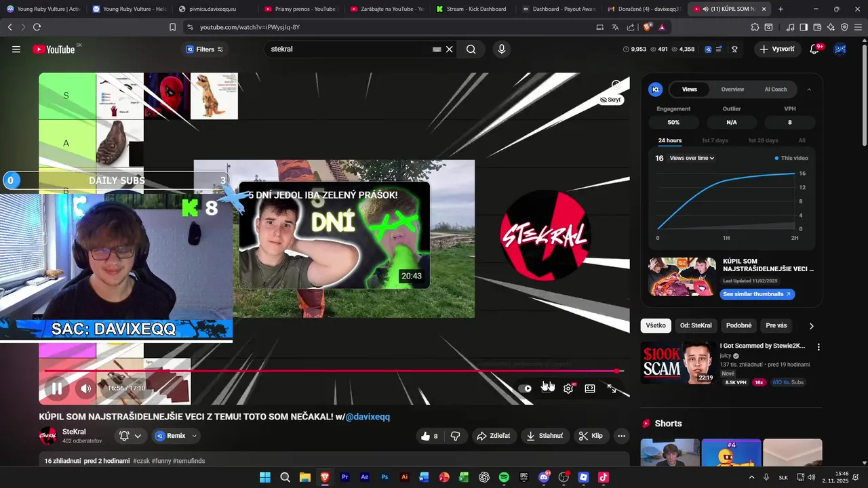This screenshot has height=488, width=868.
Task: Click the 5 DNÍ end screen video card
Action: pyautogui.click(x=334, y=235)
